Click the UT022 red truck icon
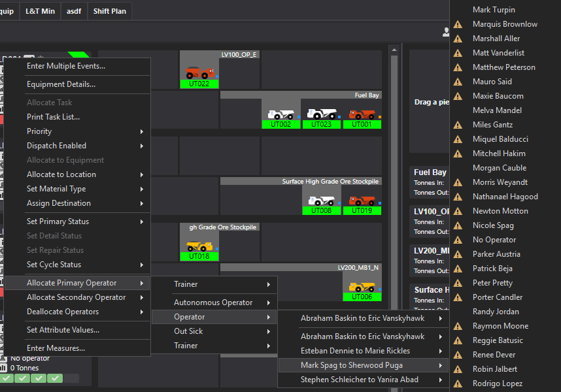This screenshot has height=392, width=561. coord(199,71)
